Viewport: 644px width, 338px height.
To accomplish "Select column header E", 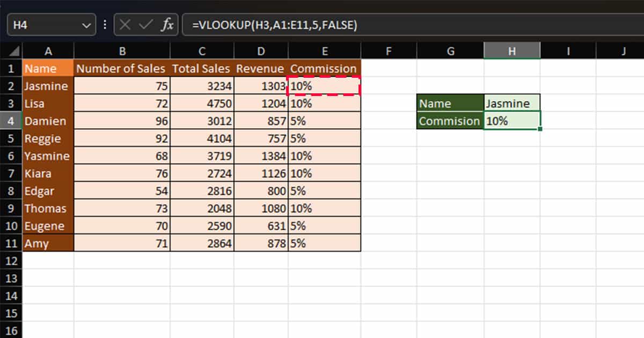I will click(324, 51).
